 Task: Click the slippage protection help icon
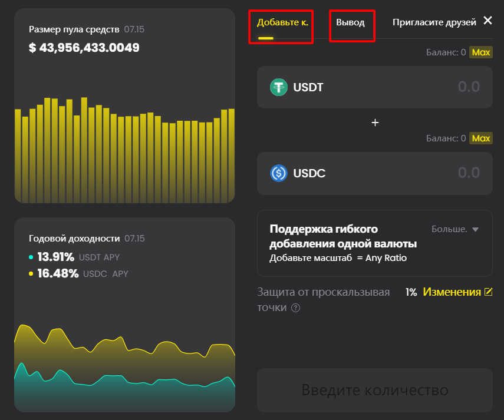(x=296, y=307)
